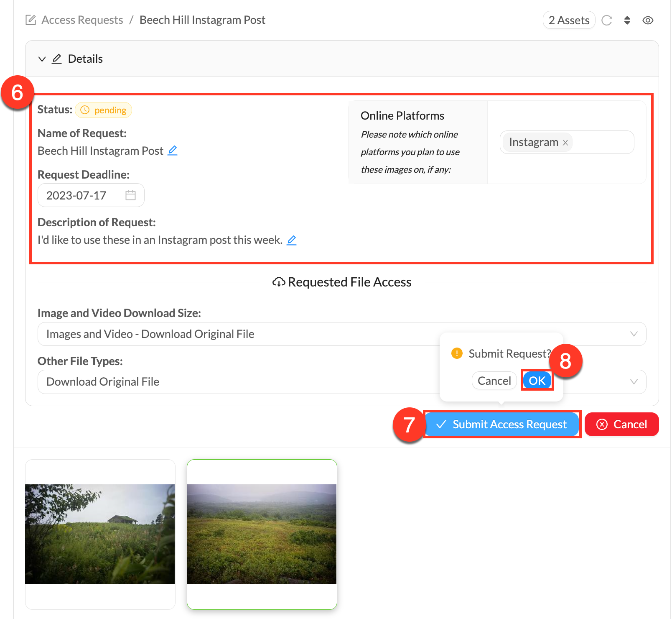Toggle the eye visibility icon in header
This screenshot has height=619, width=672.
pyautogui.click(x=648, y=20)
